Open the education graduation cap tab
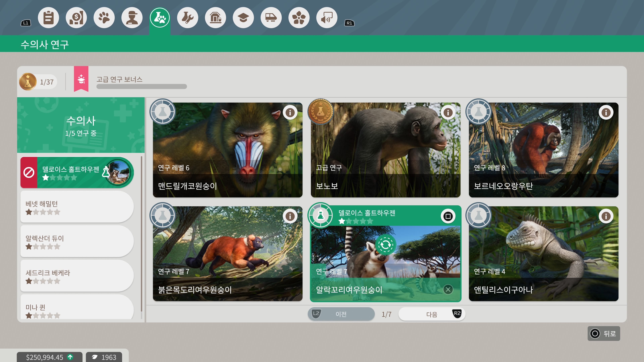644x362 pixels. pos(243,18)
